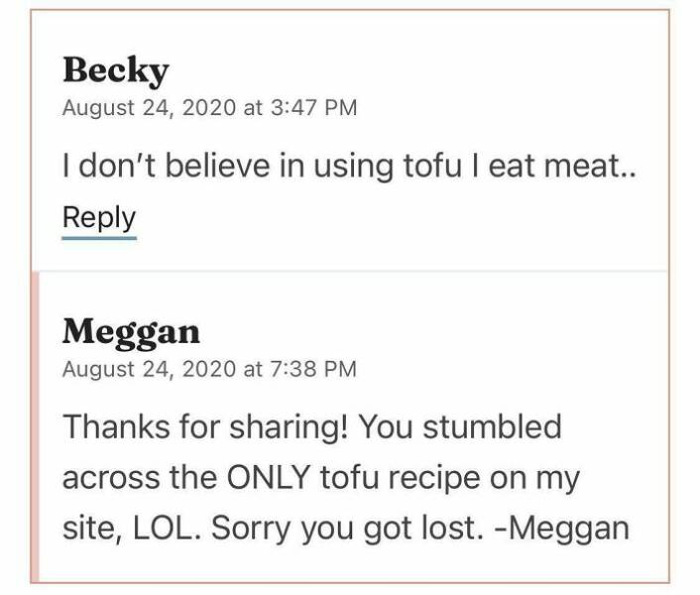
Task: Click the word "site" in Meggan's reply
Action: pos(83,528)
